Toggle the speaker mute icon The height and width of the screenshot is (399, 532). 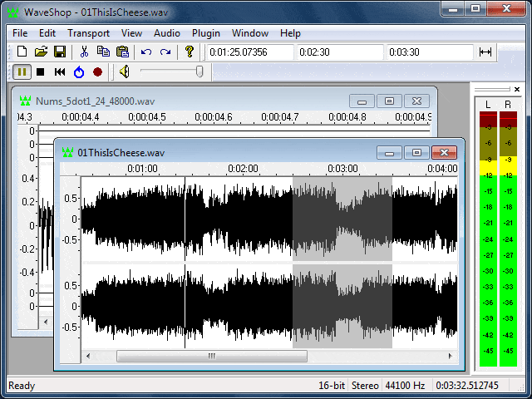click(x=124, y=72)
